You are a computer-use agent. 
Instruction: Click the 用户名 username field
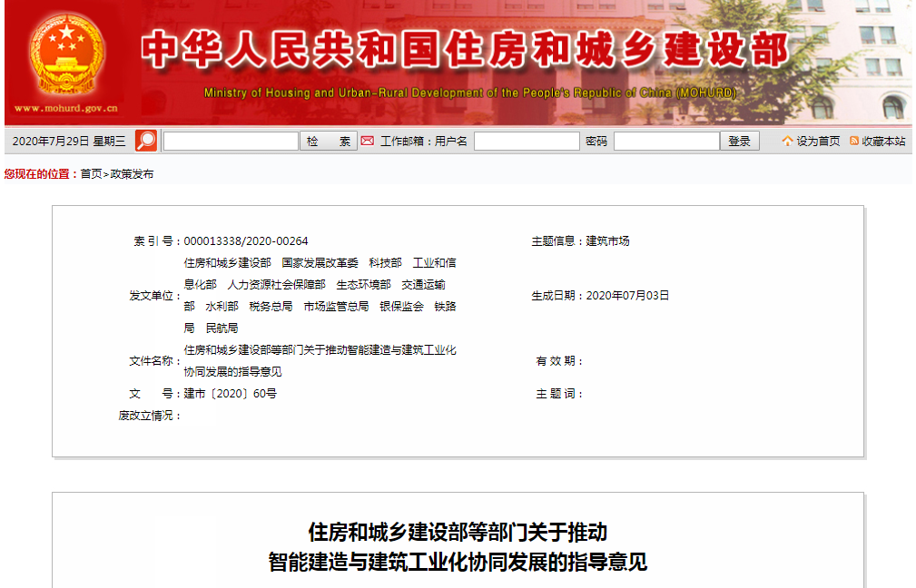point(527,141)
